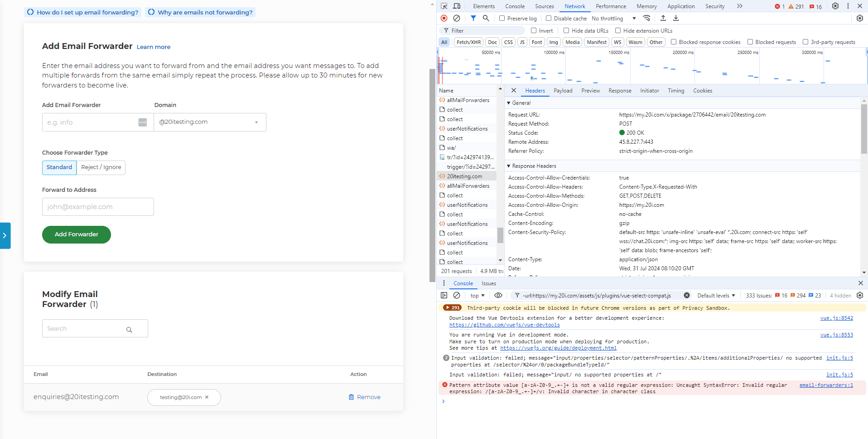Click the import HAR upload icon
The image size is (868, 439).
click(663, 18)
